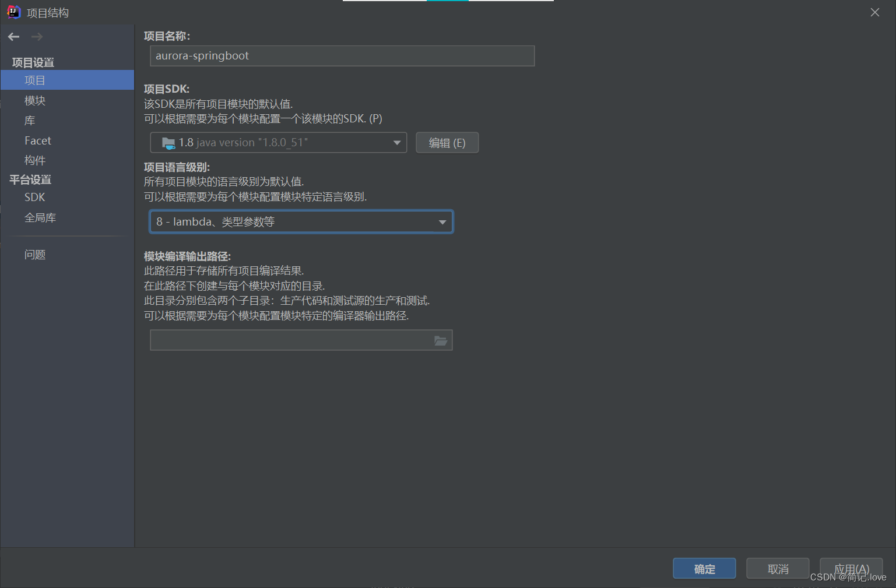Viewport: 896px width, 588px height.
Task: Open SDK under 平台设置
Action: click(x=34, y=197)
